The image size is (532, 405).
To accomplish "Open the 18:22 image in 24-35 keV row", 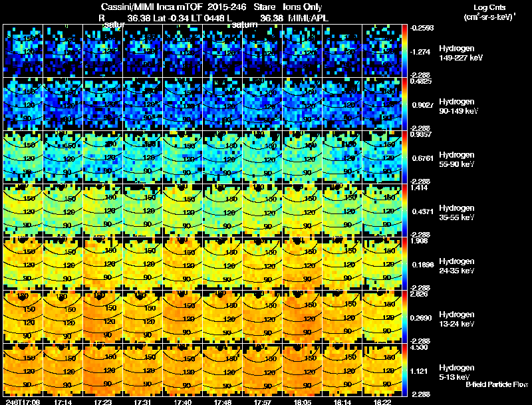I will [382, 264].
